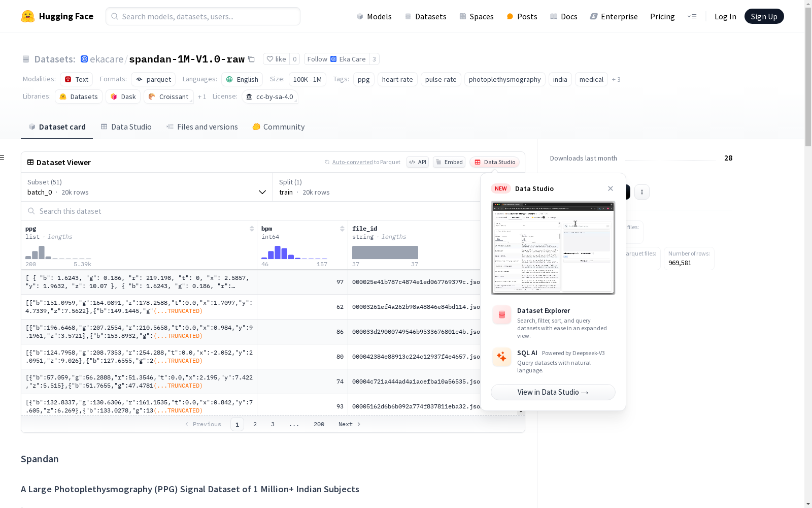The height and width of the screenshot is (508, 812).
Task: Click the 100K - 1M size tag
Action: point(308,79)
